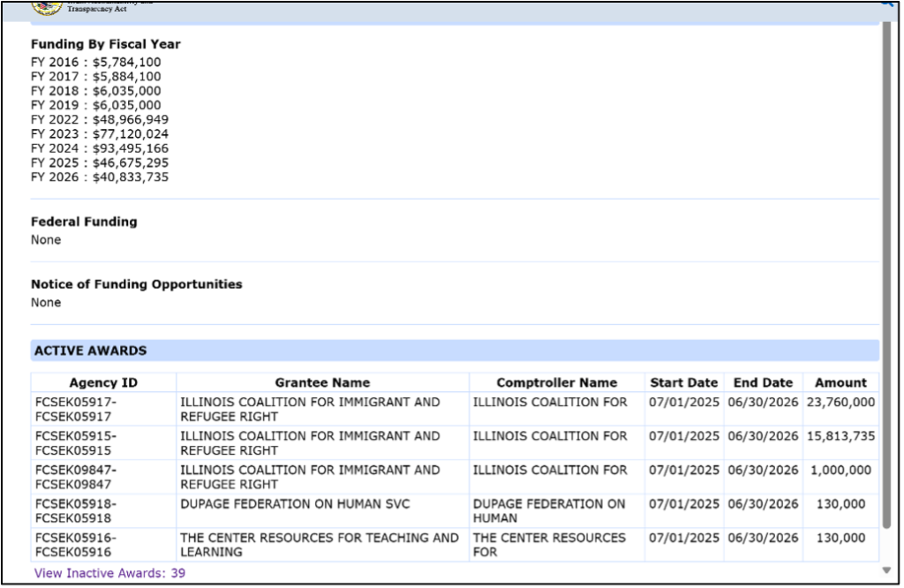Click the FY 2019 : $6,035,000 line
This screenshot has height=588, width=904.
click(96, 105)
